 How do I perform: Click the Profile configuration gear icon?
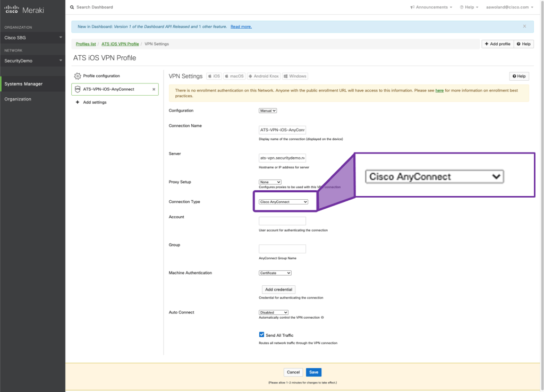point(78,76)
